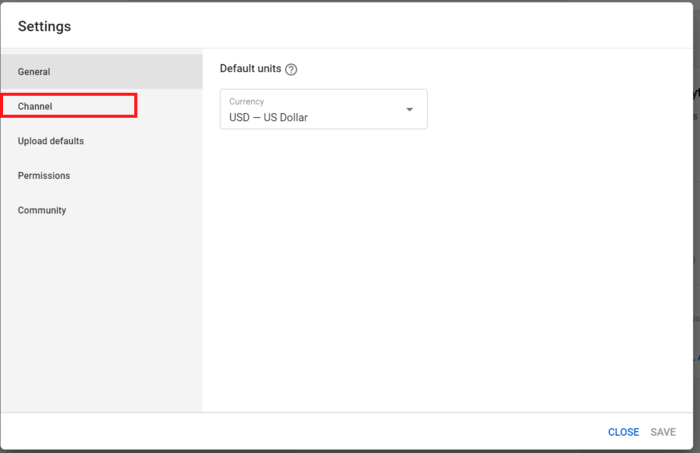
Task: Click the SAVE button
Action: pos(663,432)
